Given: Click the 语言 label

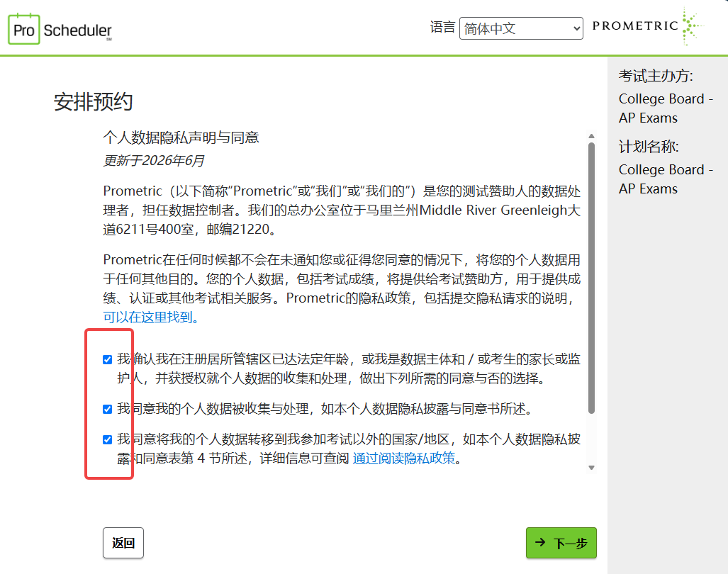Looking at the screenshot, I should click(442, 28).
